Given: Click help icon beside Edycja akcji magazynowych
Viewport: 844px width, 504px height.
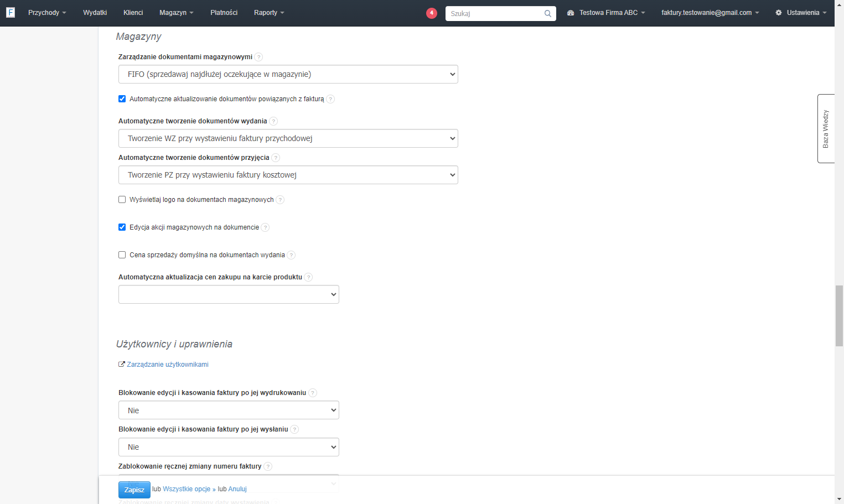Looking at the screenshot, I should click(265, 227).
